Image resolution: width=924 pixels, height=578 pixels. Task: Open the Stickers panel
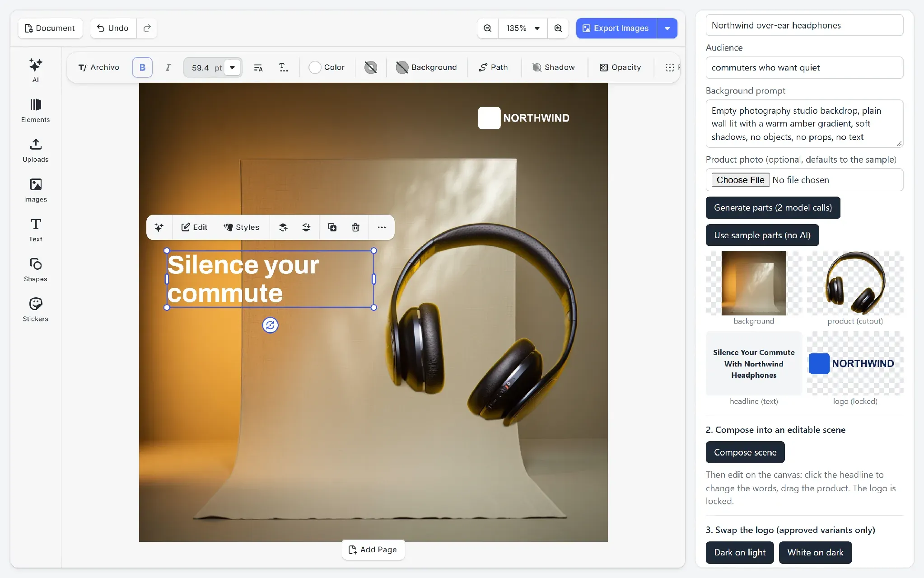coord(35,310)
